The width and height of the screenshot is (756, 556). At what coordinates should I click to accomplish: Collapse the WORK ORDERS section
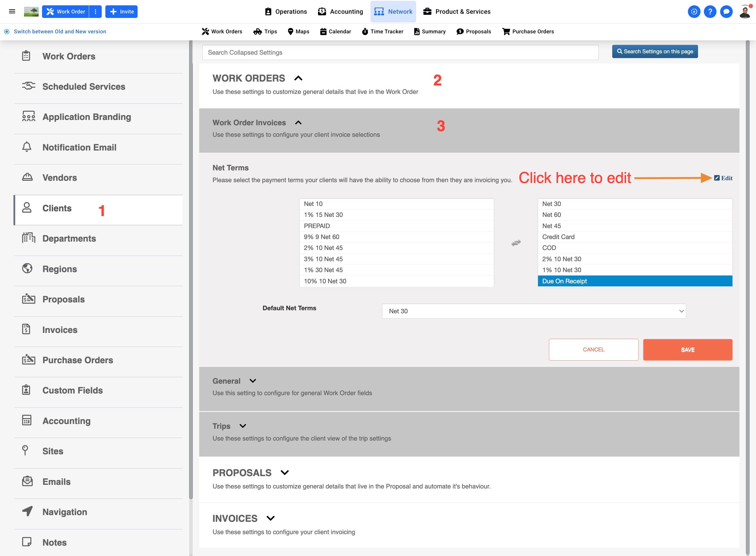(x=298, y=78)
